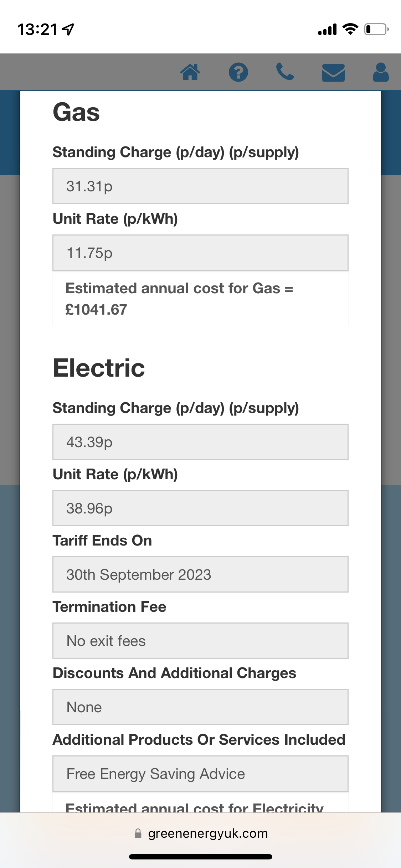The height and width of the screenshot is (868, 401).
Task: Click the Gas standing charge 31.31p field
Action: (200, 186)
